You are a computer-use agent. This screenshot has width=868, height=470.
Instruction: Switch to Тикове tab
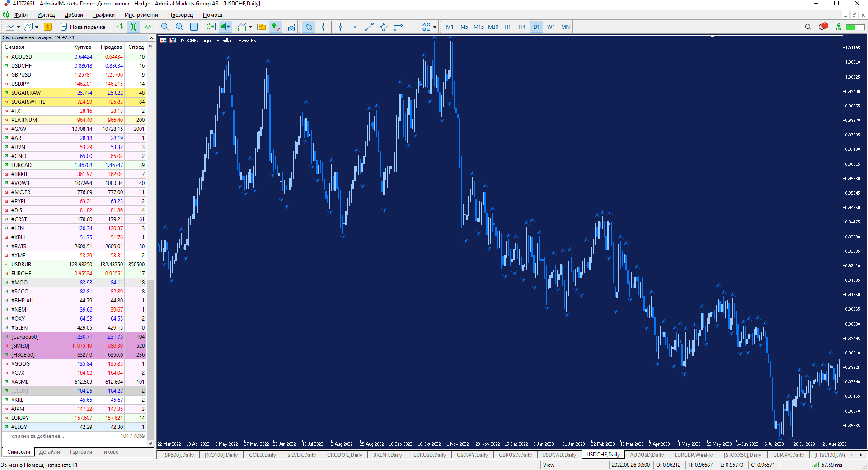pyautogui.click(x=110, y=452)
